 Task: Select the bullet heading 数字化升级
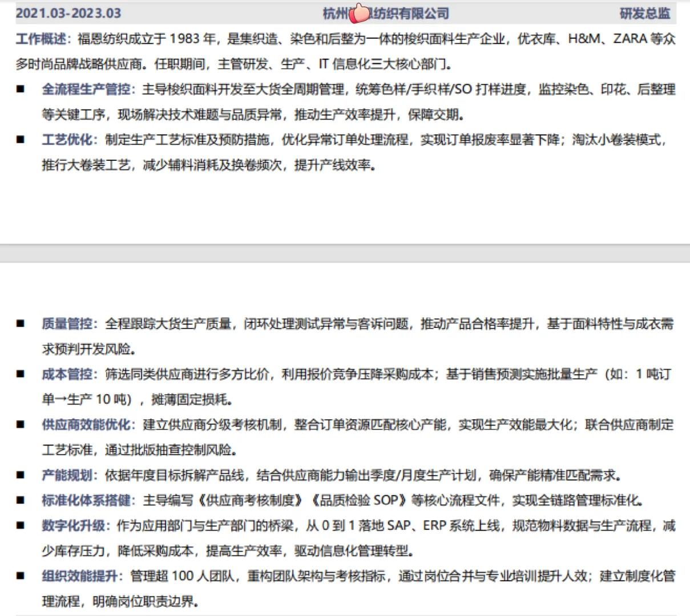(74, 526)
